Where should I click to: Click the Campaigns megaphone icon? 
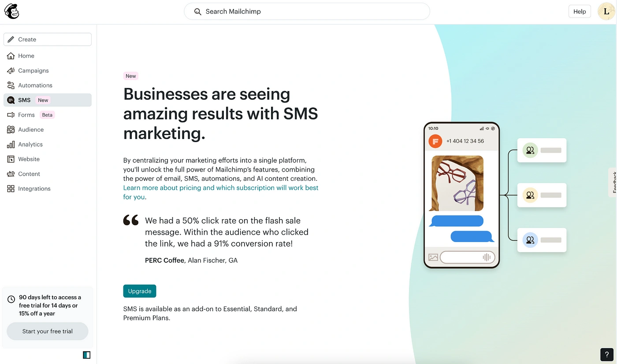pos(11,70)
